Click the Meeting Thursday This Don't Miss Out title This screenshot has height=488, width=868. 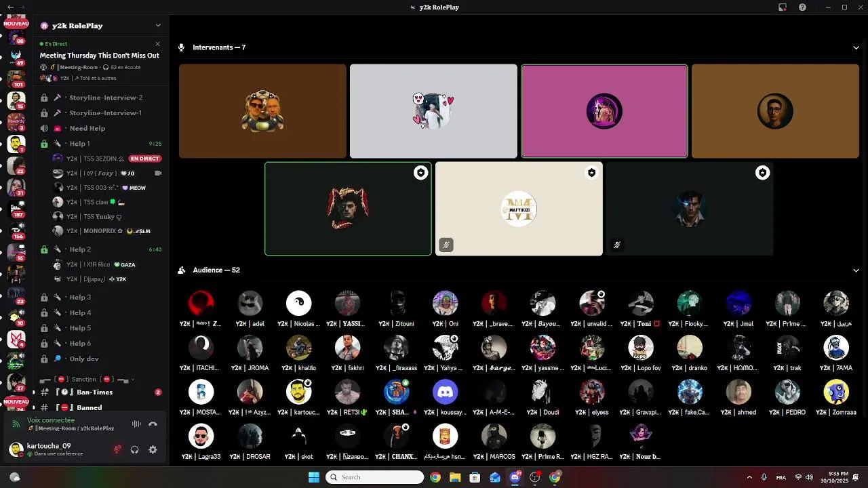coord(100,56)
